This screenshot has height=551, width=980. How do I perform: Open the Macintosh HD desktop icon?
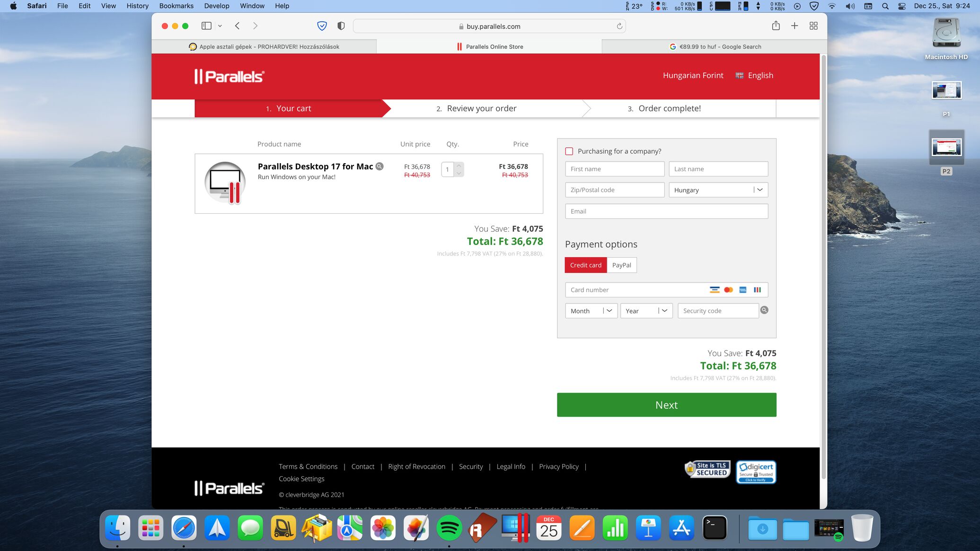(x=946, y=39)
